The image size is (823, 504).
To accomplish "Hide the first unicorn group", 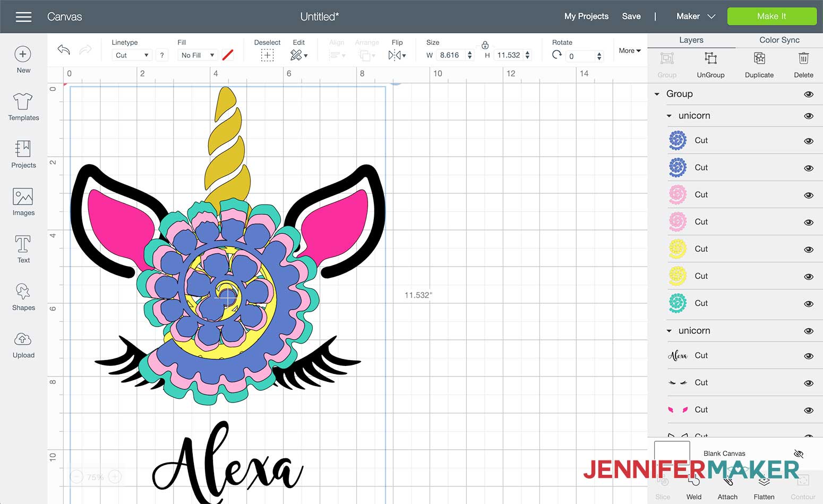I will (809, 116).
